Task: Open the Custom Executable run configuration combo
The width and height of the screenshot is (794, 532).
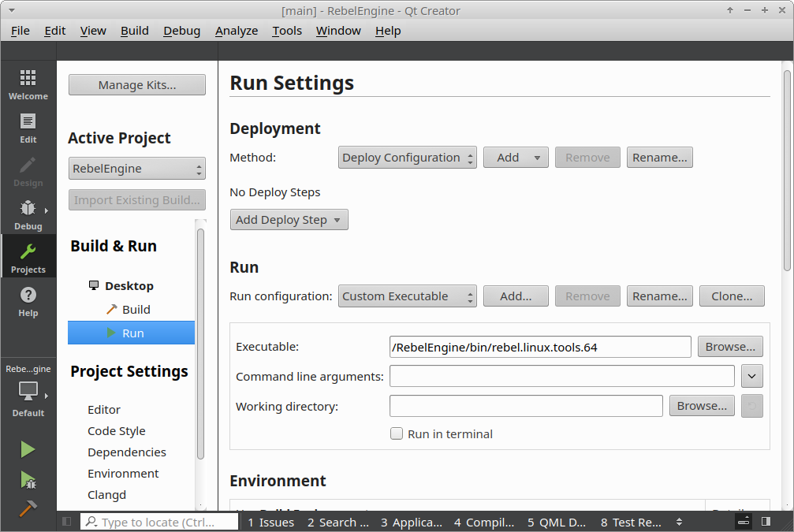Action: click(x=407, y=296)
